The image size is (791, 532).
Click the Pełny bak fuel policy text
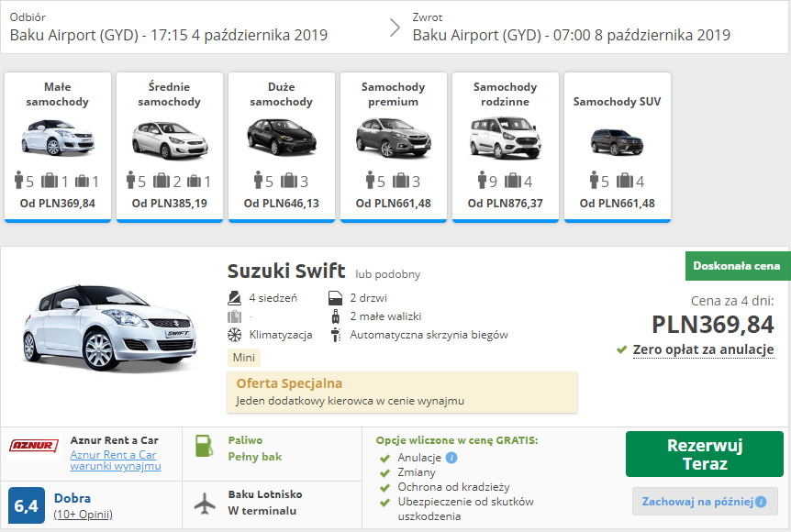pos(255,457)
